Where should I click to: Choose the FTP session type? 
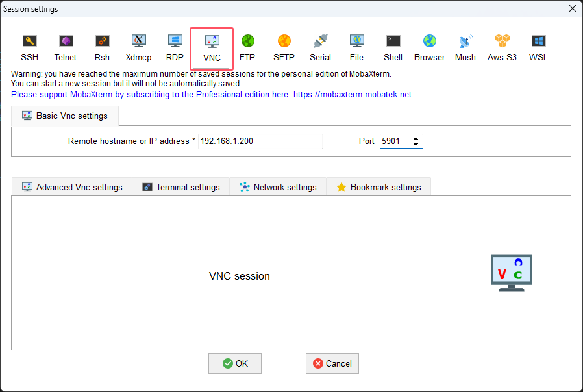coord(247,48)
